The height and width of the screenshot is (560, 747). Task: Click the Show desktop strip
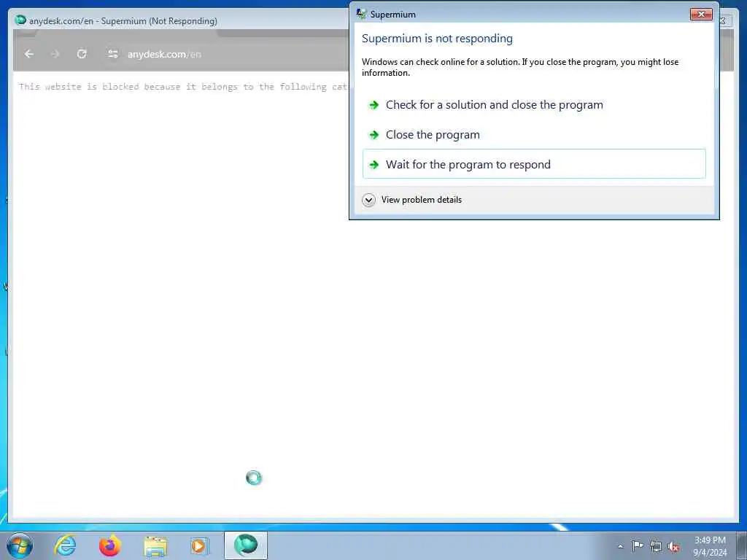point(741,545)
